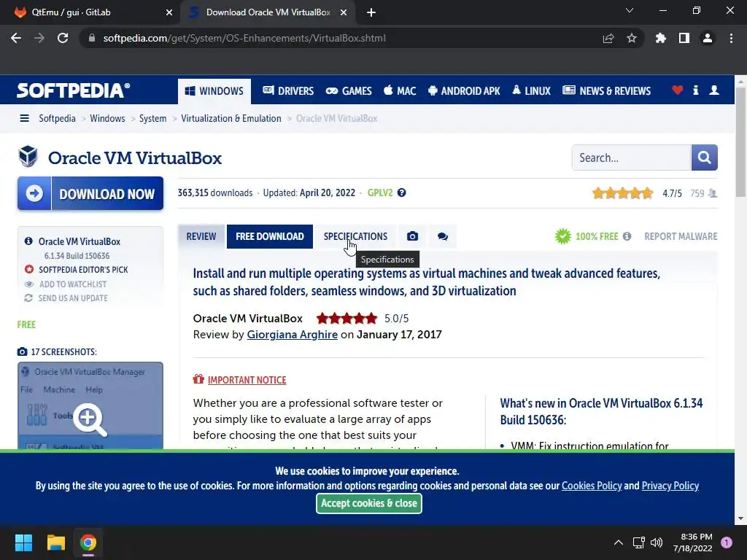Open the notification badge in taskbar
Viewport: 747px width, 560px height.
(727, 542)
